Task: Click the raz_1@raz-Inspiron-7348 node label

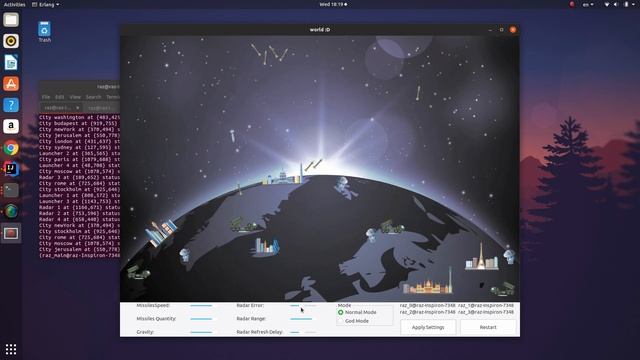Action: click(x=486, y=305)
